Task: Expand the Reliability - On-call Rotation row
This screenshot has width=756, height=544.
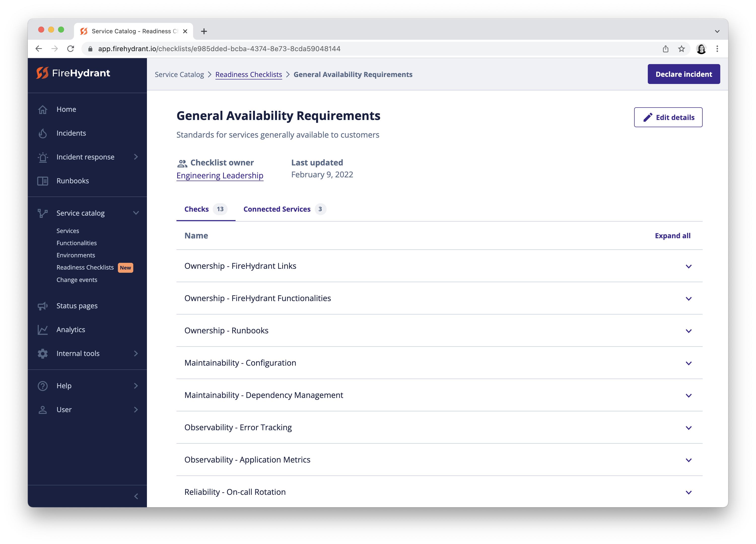Action: [x=689, y=492]
